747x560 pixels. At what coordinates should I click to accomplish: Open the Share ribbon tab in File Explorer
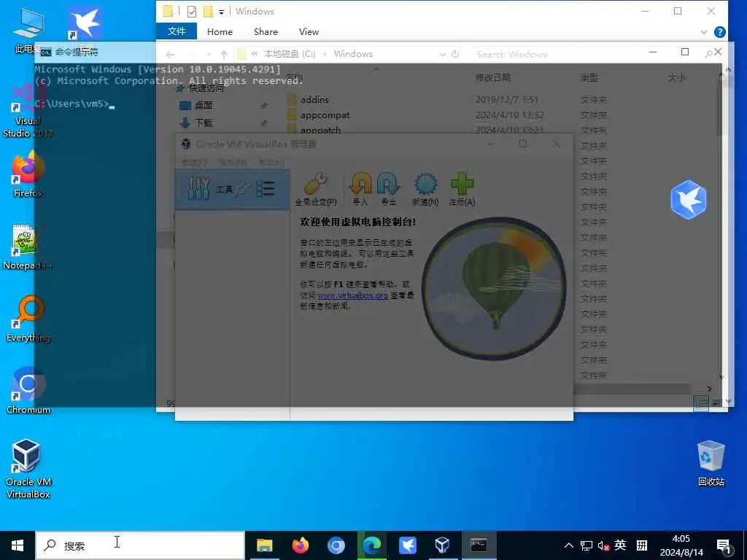coord(266,32)
